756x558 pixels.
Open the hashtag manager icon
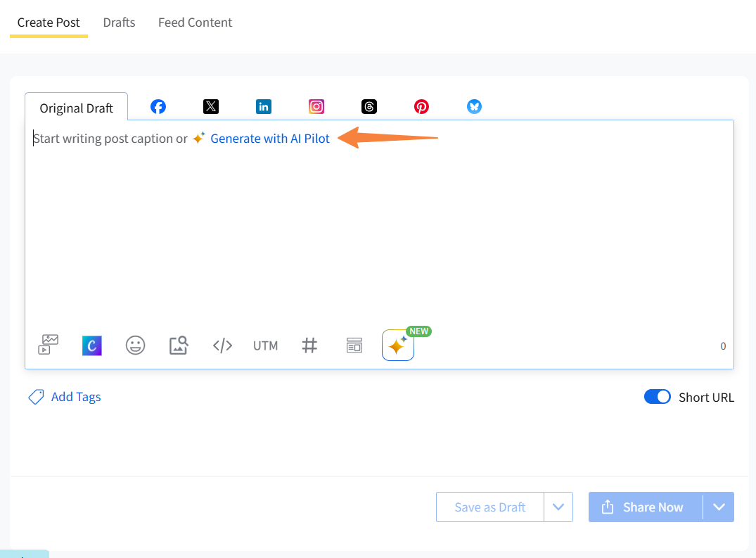point(309,345)
